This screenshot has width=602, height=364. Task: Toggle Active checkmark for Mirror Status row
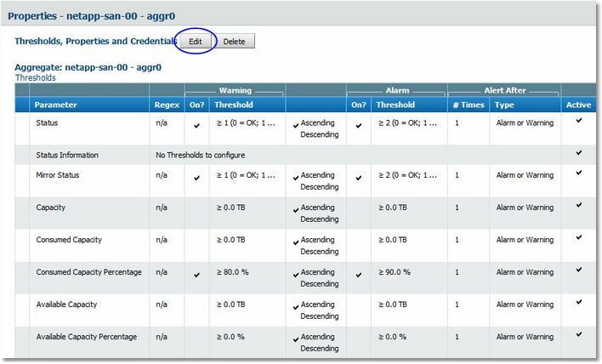pos(579,173)
